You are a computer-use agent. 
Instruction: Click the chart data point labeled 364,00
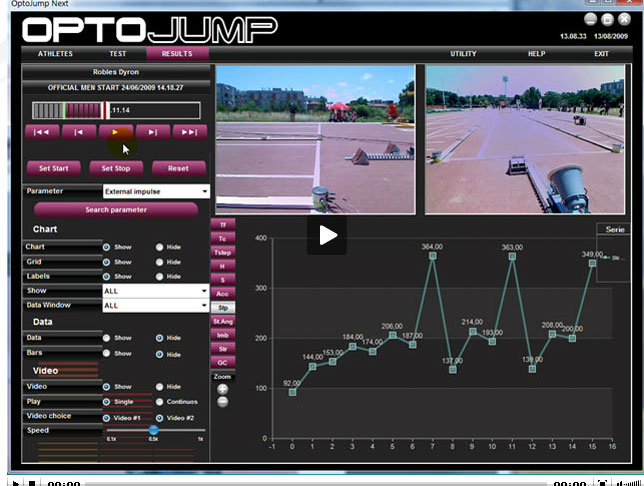pyautogui.click(x=432, y=256)
